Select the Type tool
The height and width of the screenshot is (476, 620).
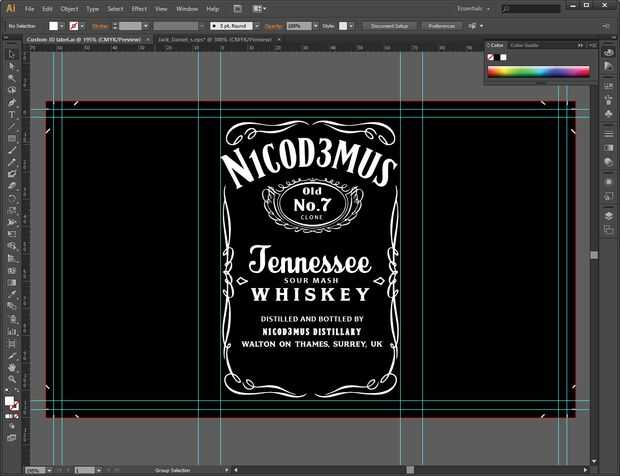click(12, 115)
